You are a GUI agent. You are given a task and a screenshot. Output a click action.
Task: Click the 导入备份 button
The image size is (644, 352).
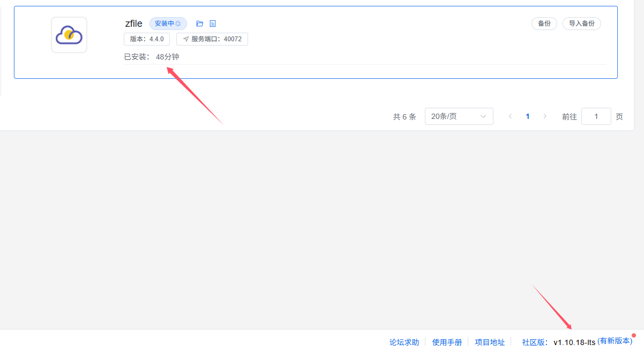pos(581,24)
